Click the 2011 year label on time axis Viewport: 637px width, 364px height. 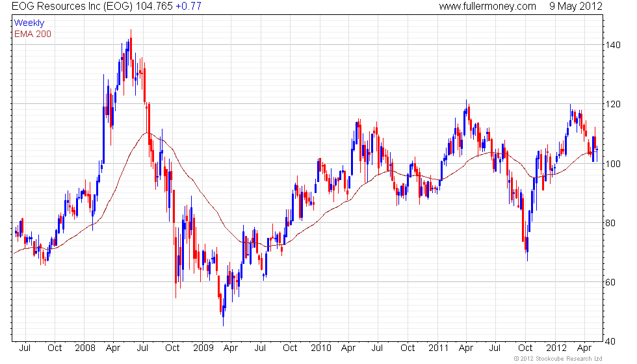coord(438,348)
